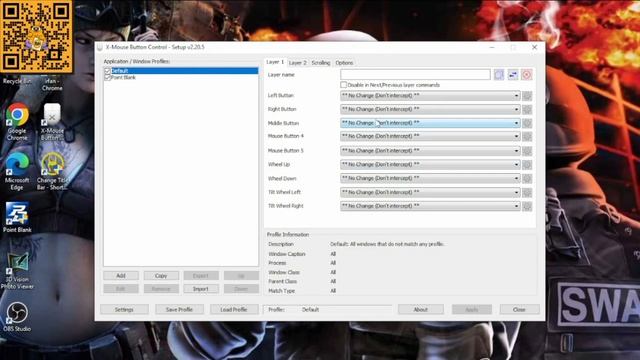Click the Save Profile button

click(x=179, y=309)
